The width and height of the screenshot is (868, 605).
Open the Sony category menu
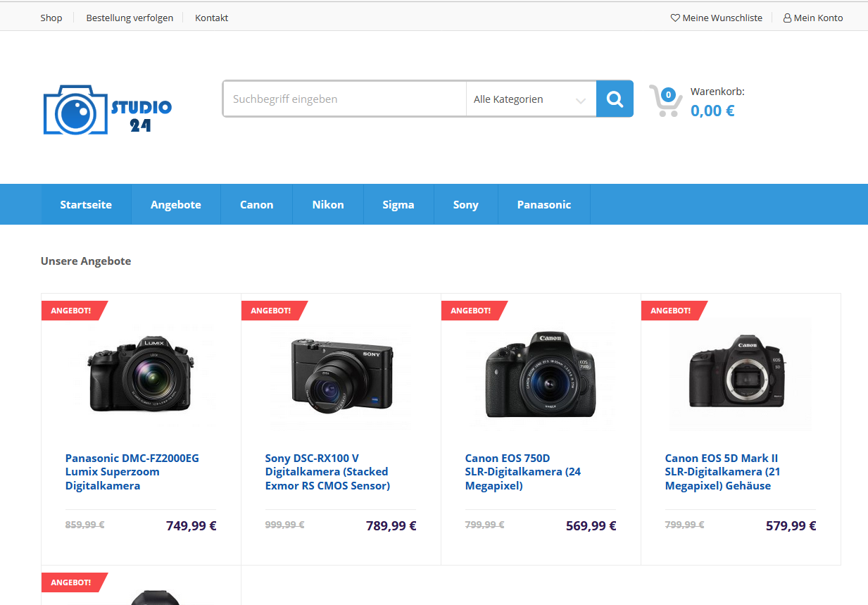(x=466, y=204)
